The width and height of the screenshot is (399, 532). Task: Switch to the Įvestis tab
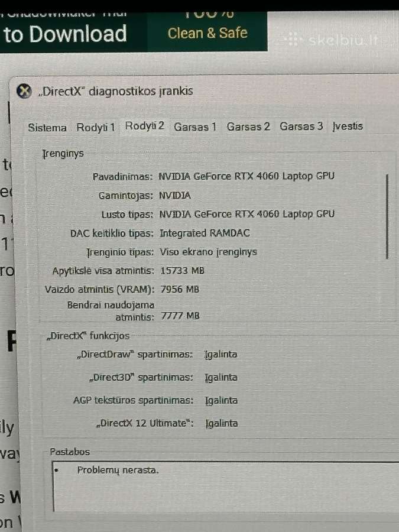tap(348, 126)
